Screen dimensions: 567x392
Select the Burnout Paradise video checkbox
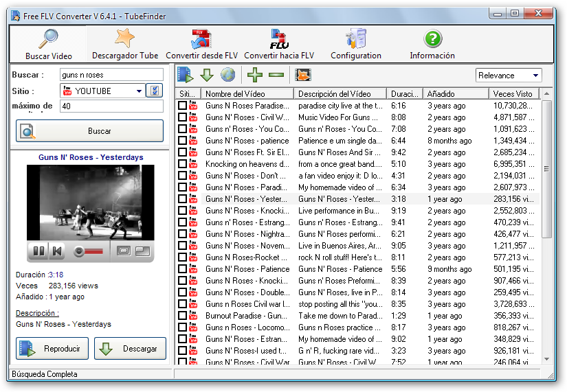pyautogui.click(x=182, y=316)
